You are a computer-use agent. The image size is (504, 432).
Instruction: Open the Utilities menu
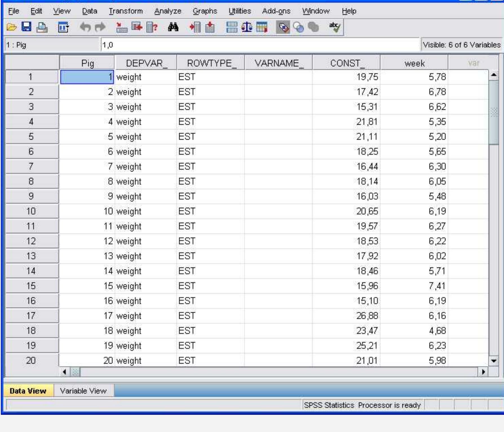tap(240, 11)
